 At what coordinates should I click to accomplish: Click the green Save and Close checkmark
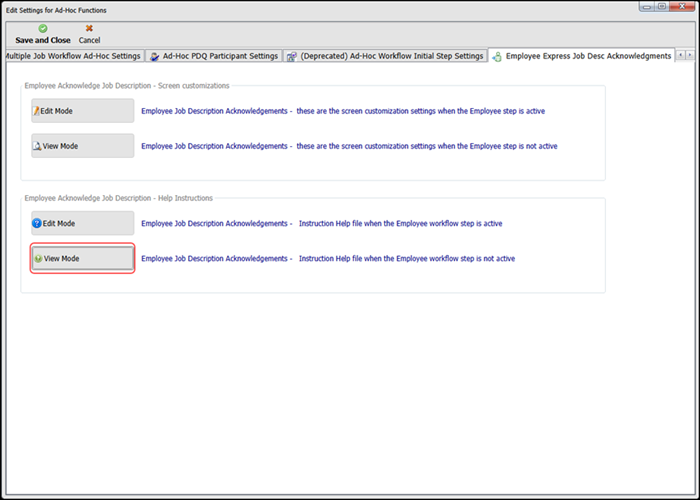(x=43, y=29)
